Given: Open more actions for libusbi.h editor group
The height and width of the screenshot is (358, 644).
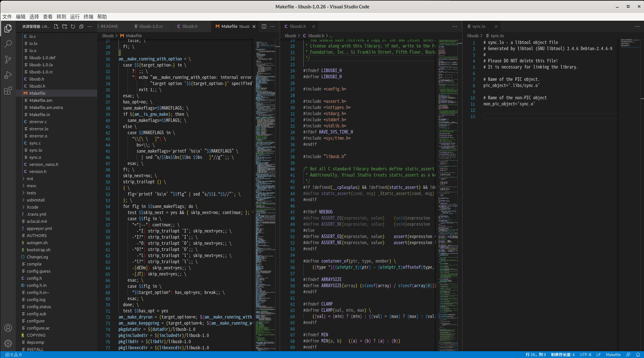Looking at the screenshot, I should coord(455,27).
